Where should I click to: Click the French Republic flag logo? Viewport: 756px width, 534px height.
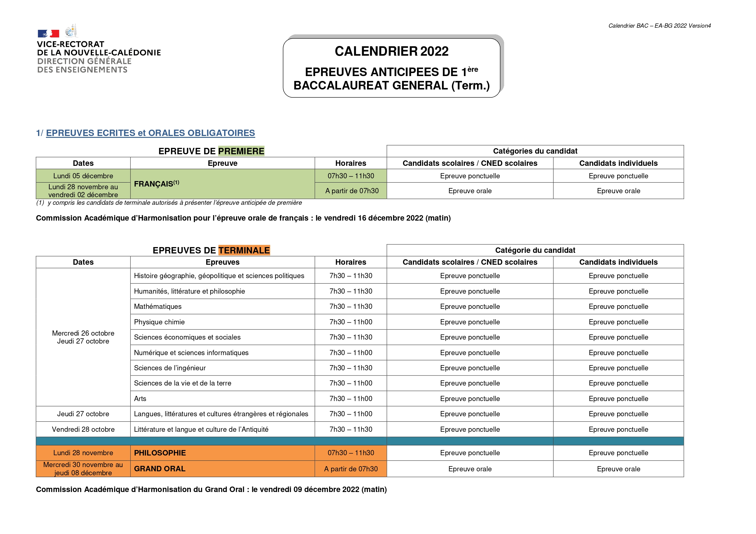click(48, 33)
